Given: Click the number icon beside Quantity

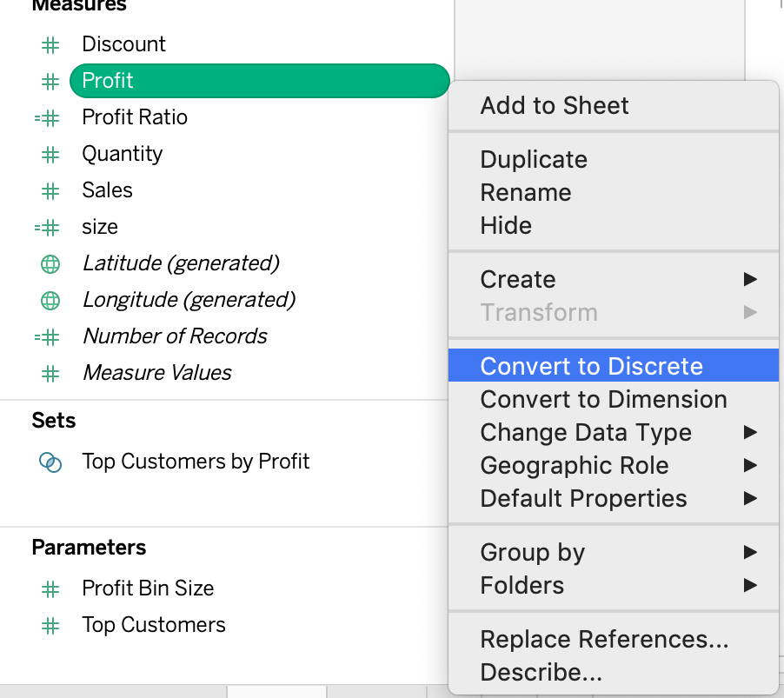Looking at the screenshot, I should click(x=50, y=155).
